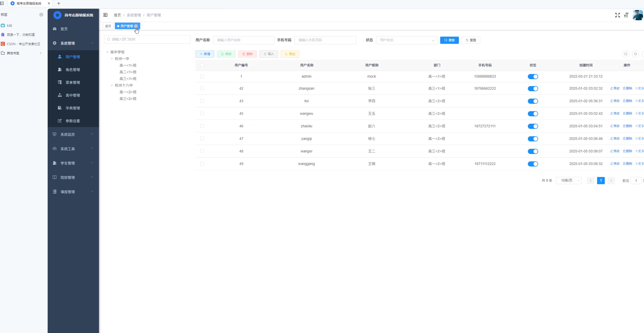Open 字典管理 in the sidebar
The width and height of the screenshot is (644, 333).
click(x=73, y=108)
